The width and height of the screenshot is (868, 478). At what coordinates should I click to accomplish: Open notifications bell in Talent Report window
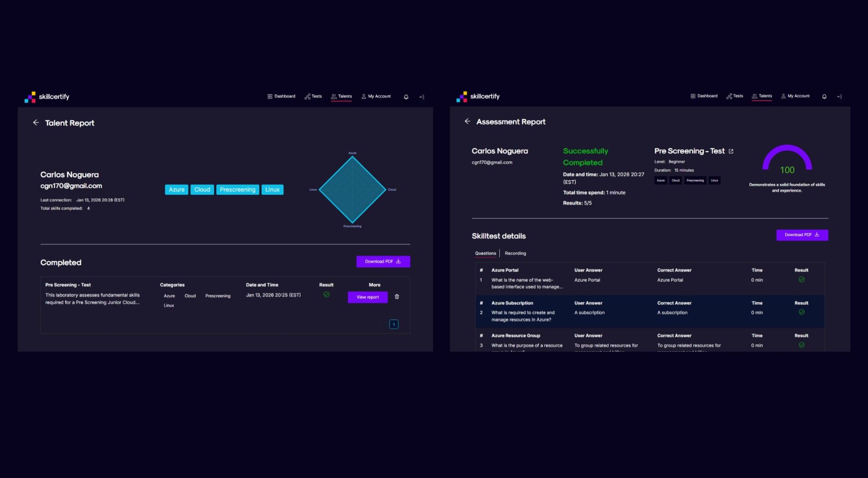[406, 97]
